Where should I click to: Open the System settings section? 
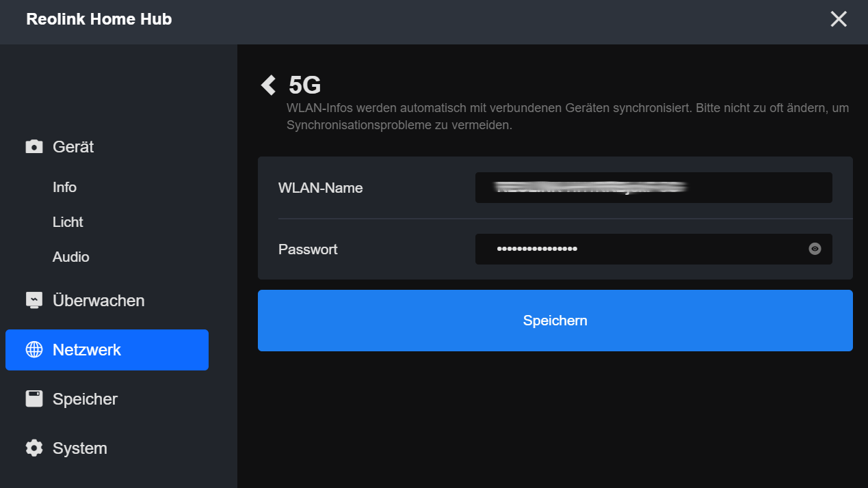pos(80,448)
